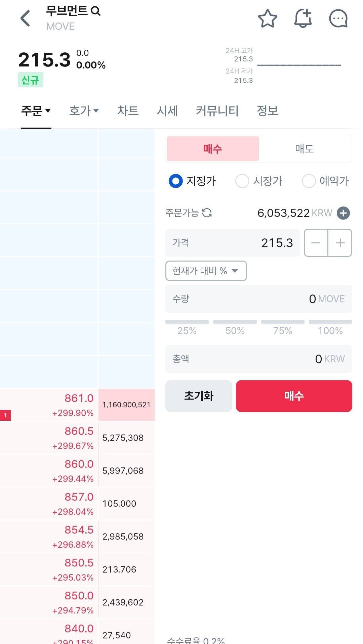The height and width of the screenshot is (644, 363).
Task: Open the chat bubble menu icon
Action: click(x=338, y=19)
